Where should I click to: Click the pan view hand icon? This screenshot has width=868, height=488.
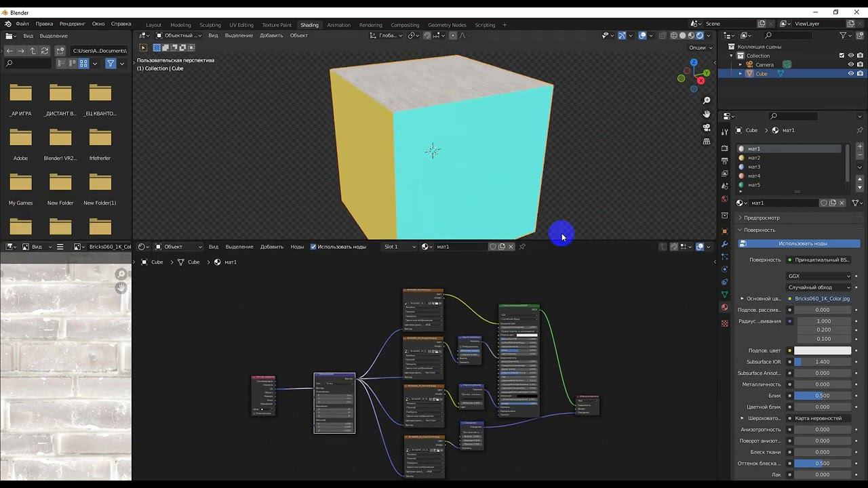pos(707,114)
